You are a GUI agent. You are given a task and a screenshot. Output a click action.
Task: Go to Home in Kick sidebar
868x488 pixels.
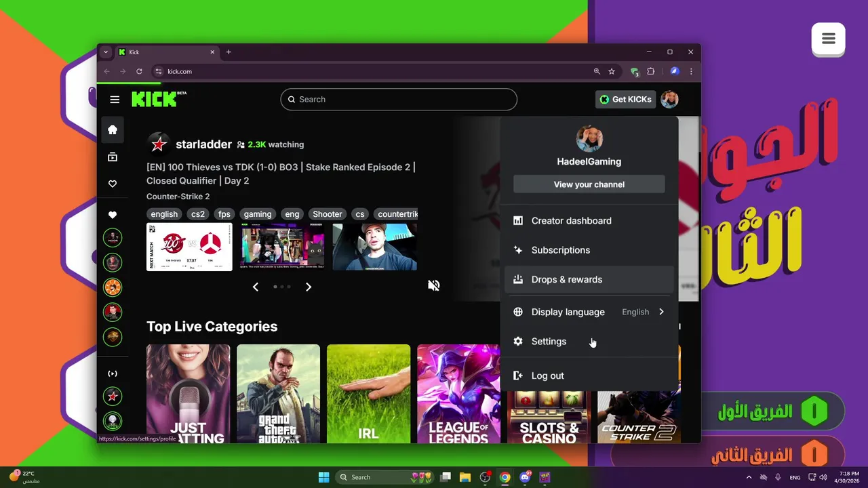pos(113,129)
